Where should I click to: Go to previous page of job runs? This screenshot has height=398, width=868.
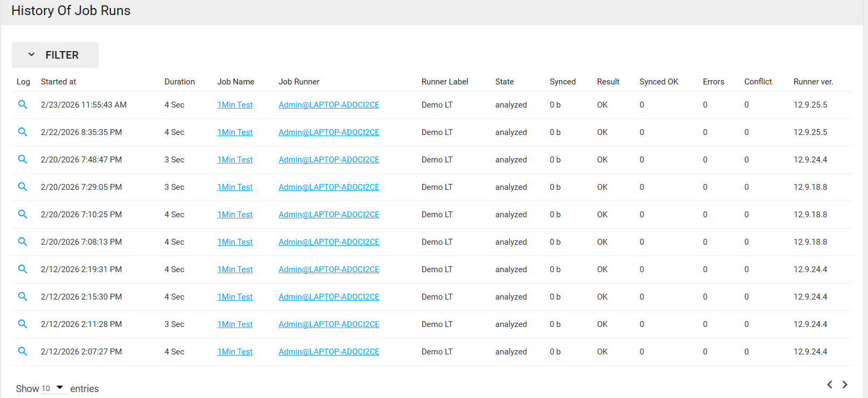830,385
